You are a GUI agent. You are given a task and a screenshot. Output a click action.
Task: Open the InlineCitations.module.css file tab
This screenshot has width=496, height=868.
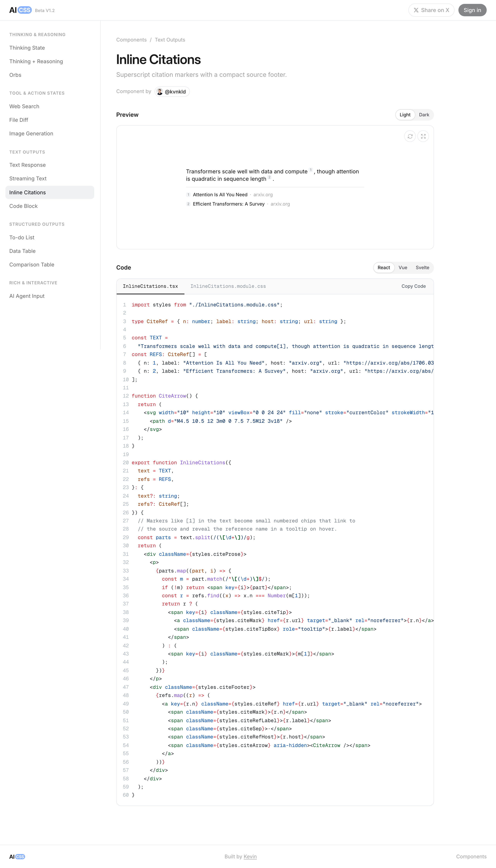(228, 286)
